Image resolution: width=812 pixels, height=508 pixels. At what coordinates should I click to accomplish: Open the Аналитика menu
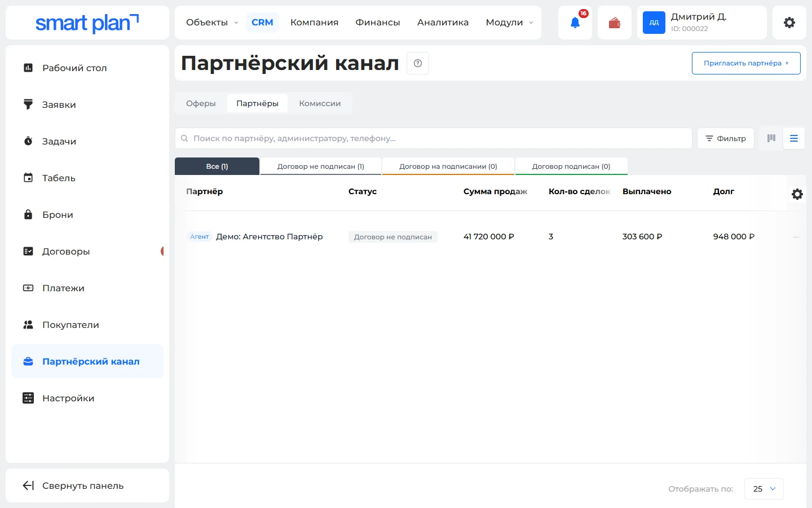(443, 23)
